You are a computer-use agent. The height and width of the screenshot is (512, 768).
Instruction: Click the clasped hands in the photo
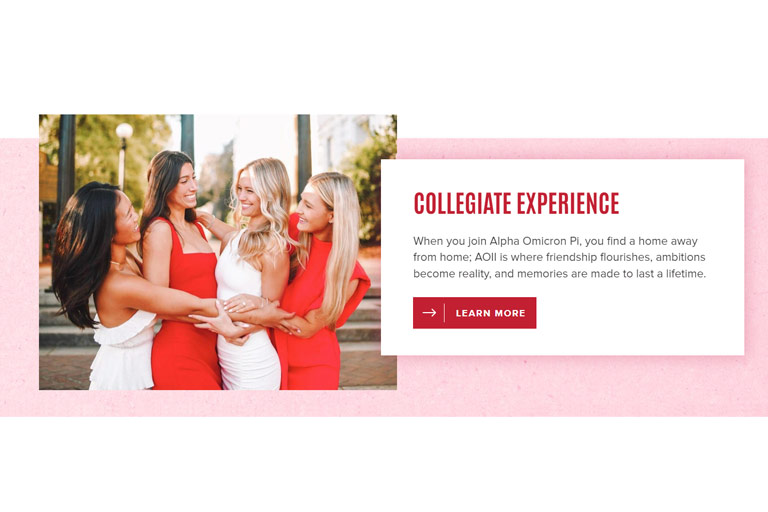[245, 316]
